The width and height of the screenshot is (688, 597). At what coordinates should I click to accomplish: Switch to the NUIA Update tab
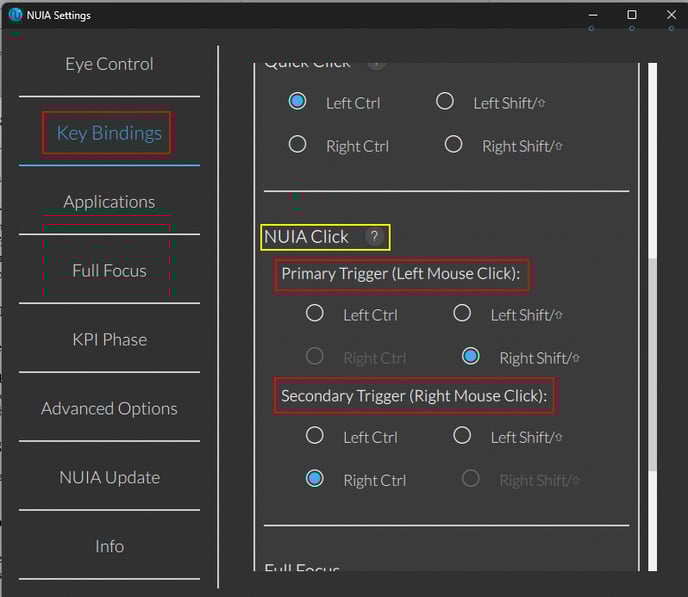coord(109,477)
